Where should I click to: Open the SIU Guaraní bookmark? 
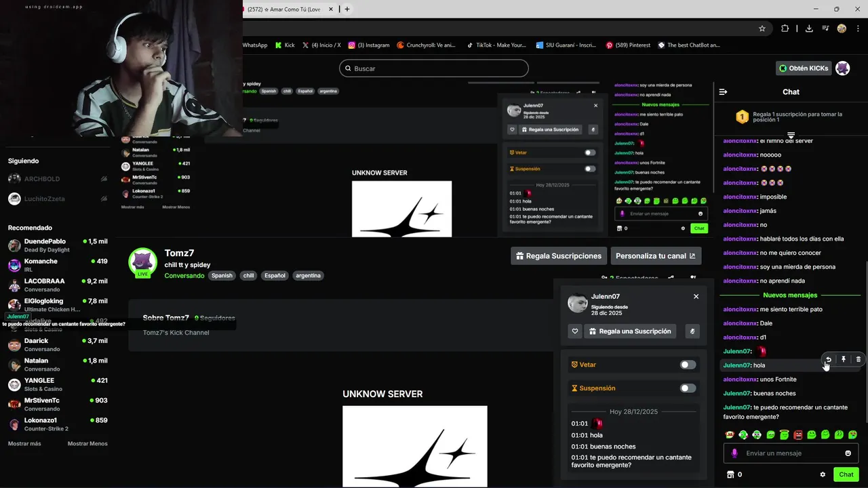click(566, 45)
